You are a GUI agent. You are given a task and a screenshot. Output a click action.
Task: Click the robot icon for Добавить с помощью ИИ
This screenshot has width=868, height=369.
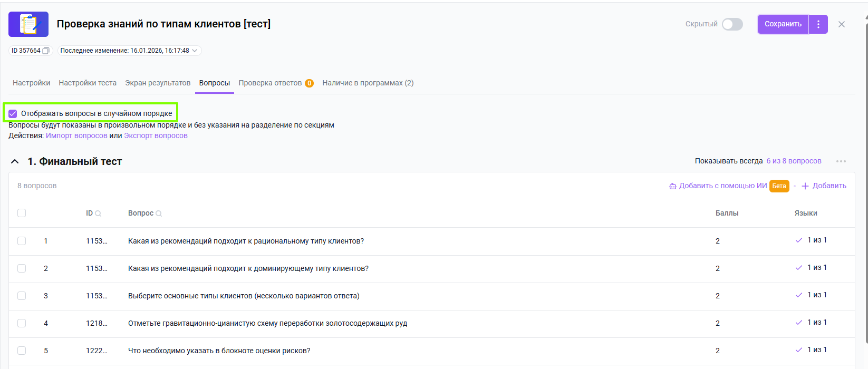pos(672,186)
